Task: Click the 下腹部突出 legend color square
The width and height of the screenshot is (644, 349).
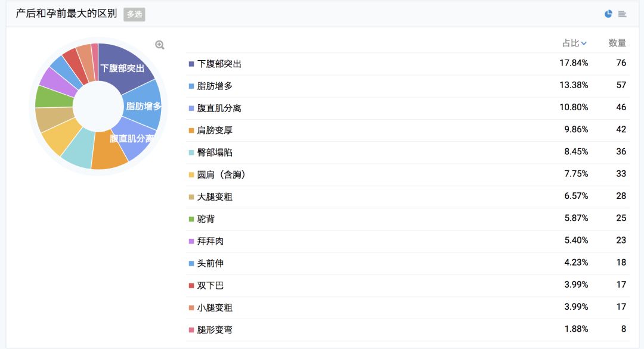Action: (191, 64)
